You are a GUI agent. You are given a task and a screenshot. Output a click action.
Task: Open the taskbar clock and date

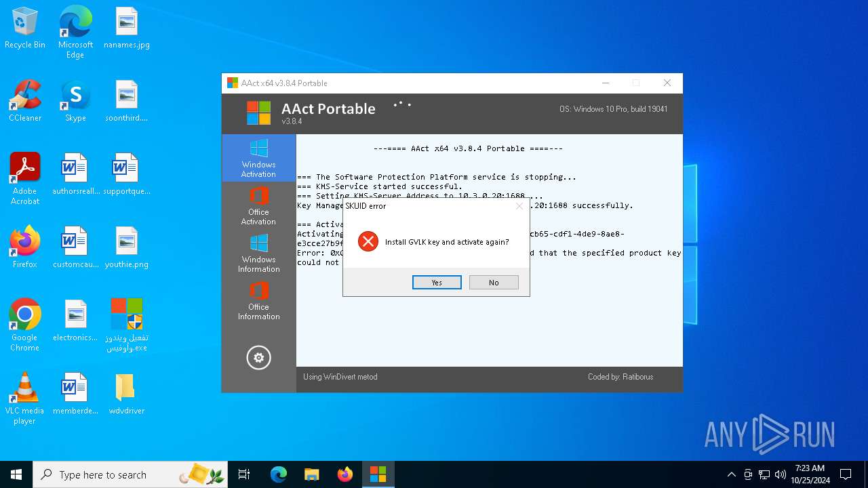[x=810, y=474]
